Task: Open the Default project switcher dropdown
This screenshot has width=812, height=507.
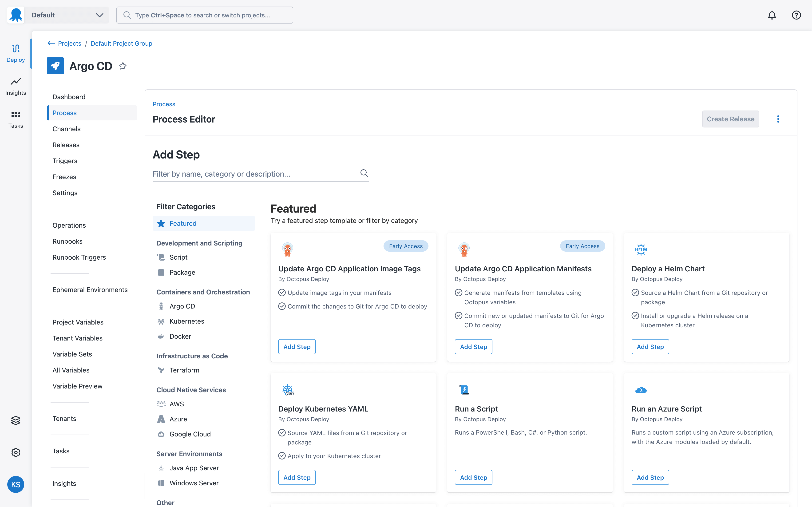Action: click(66, 15)
